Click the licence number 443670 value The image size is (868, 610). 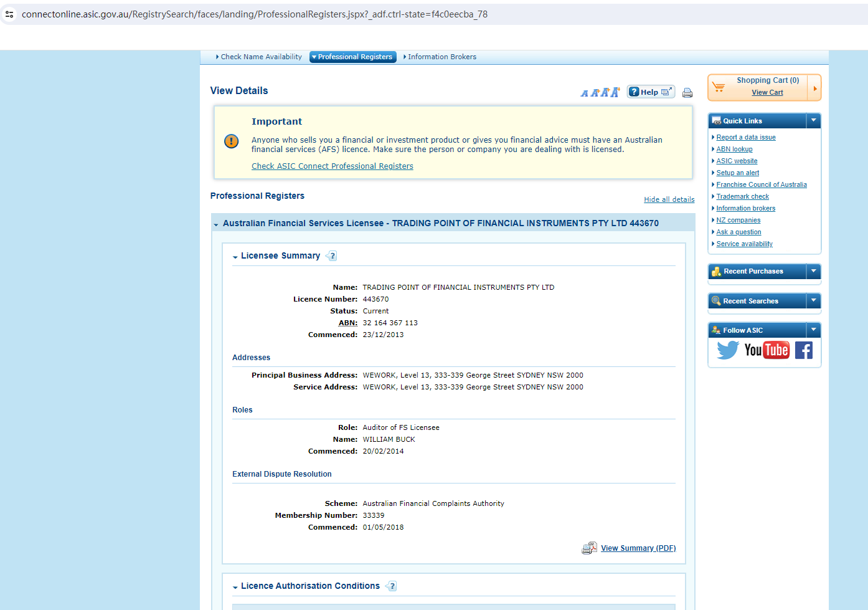[375, 300]
